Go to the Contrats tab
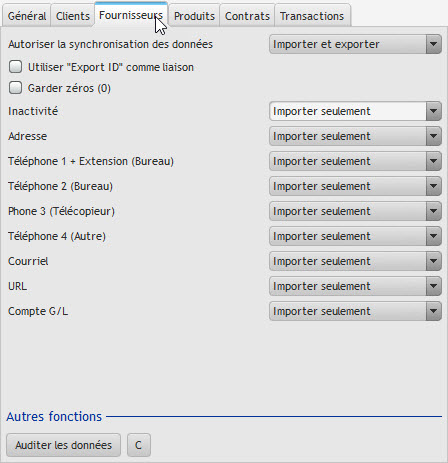The image size is (448, 463). coord(247,16)
